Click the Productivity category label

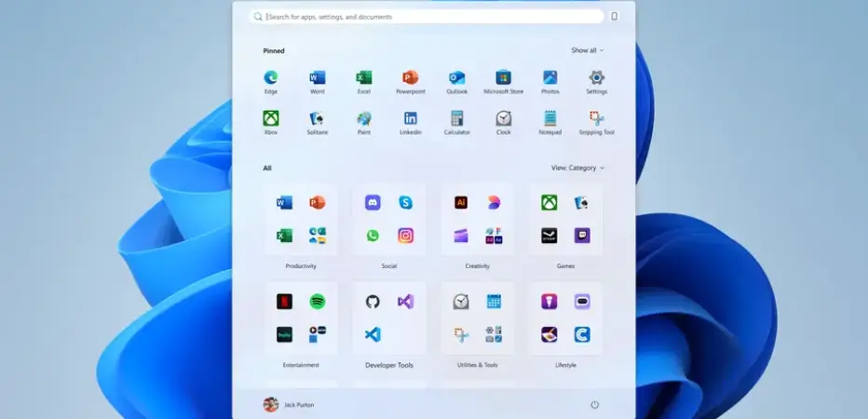[x=301, y=266]
